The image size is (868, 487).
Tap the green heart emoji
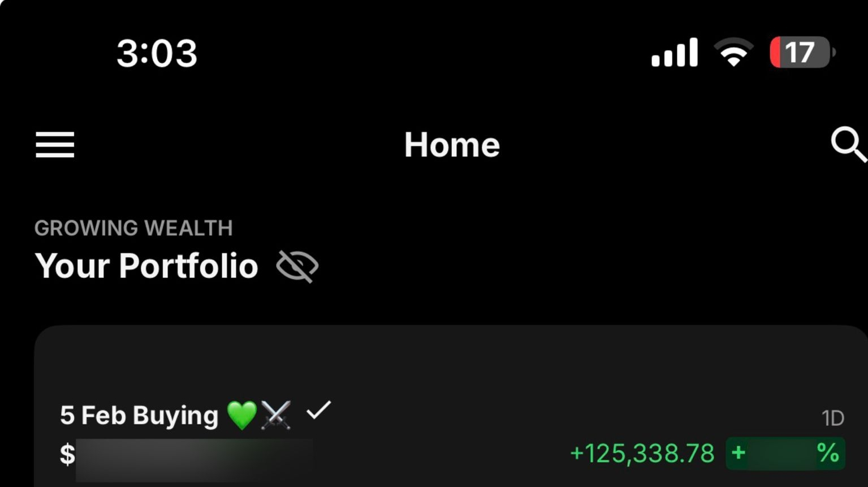tap(242, 415)
